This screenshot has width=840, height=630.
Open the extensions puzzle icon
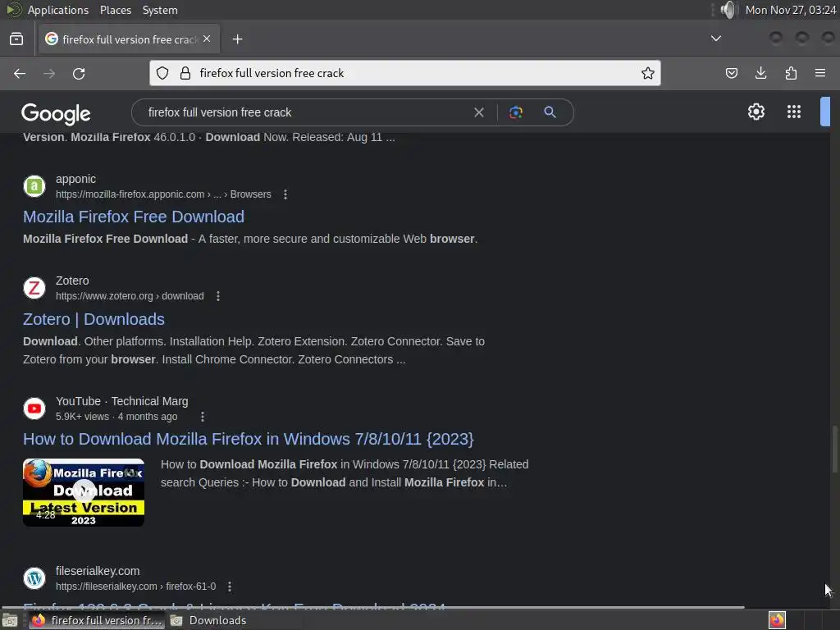click(791, 73)
